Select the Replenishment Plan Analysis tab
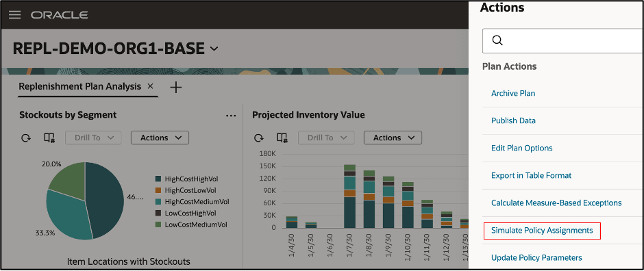 tap(80, 86)
